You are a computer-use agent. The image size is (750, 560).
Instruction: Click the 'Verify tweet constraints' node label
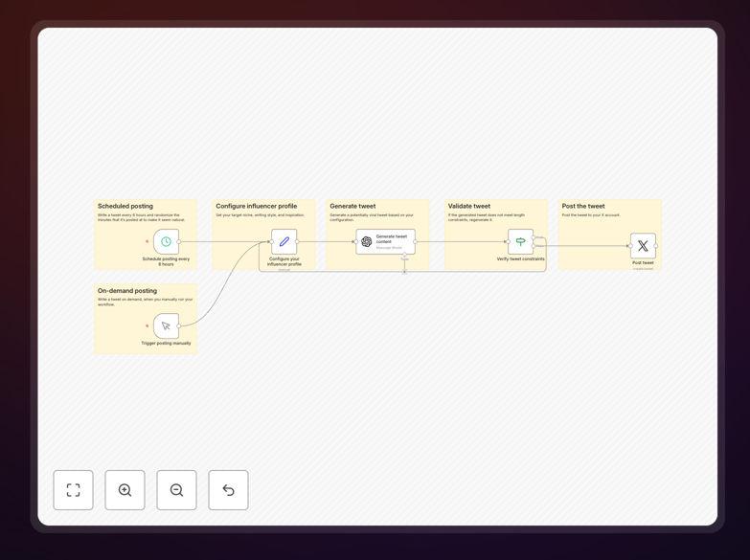[x=520, y=258]
